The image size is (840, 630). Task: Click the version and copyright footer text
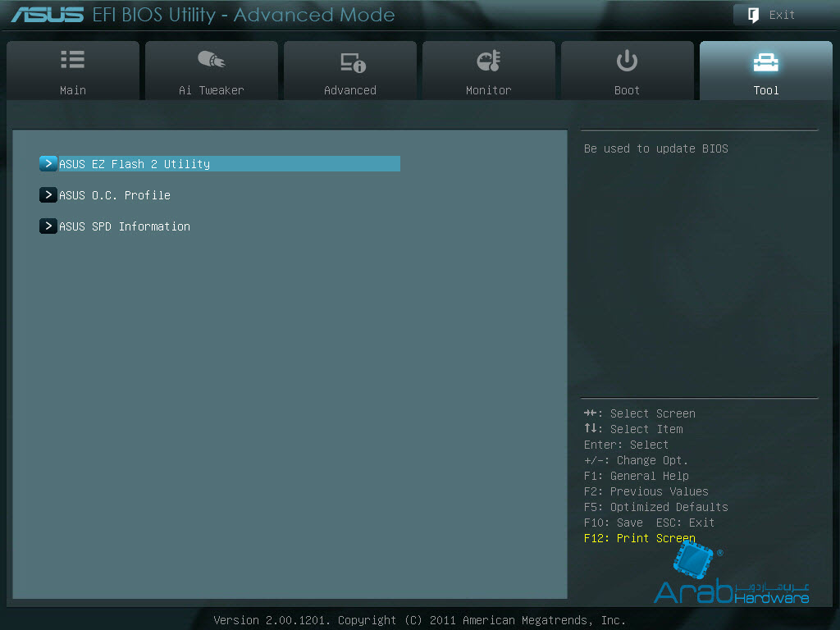419,620
